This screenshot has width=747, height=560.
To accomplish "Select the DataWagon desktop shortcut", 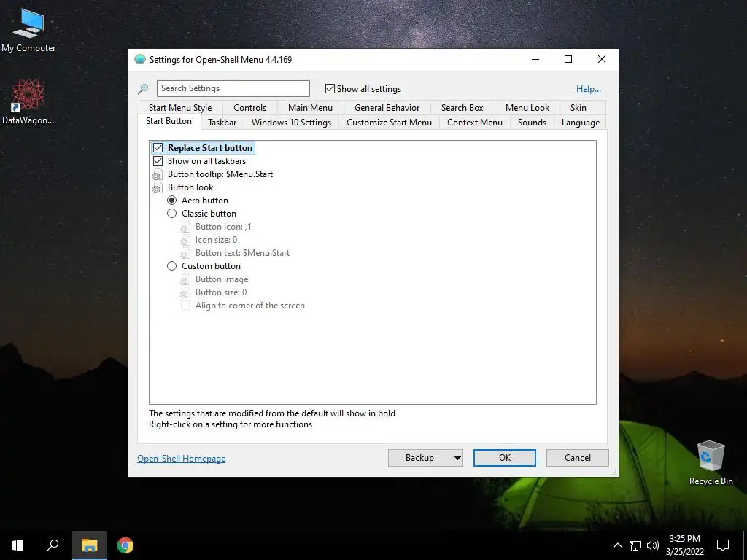I will pos(28,101).
